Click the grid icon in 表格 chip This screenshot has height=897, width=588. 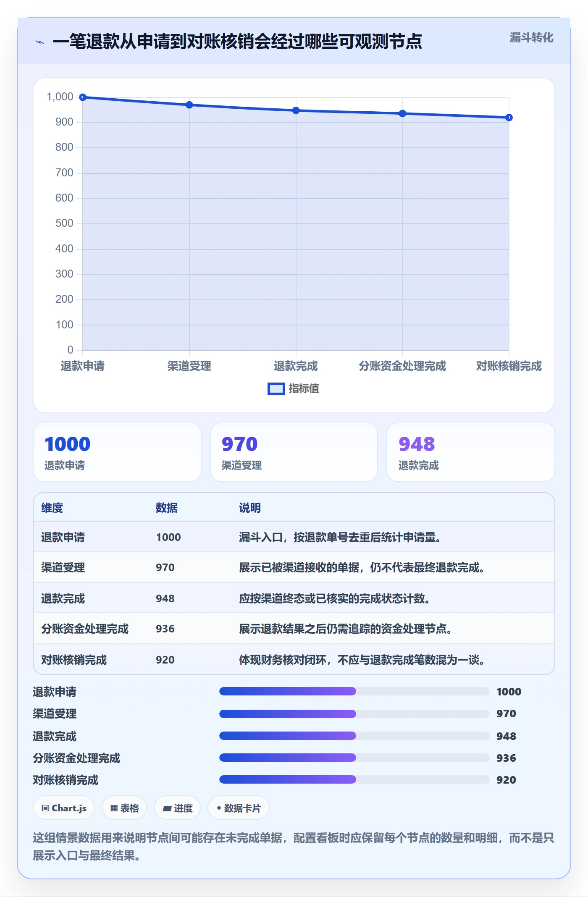[114, 808]
